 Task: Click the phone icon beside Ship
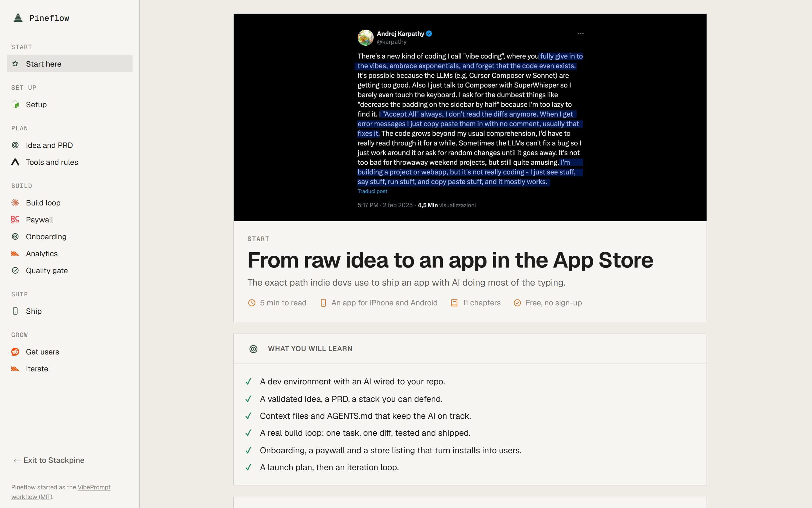[x=15, y=311]
